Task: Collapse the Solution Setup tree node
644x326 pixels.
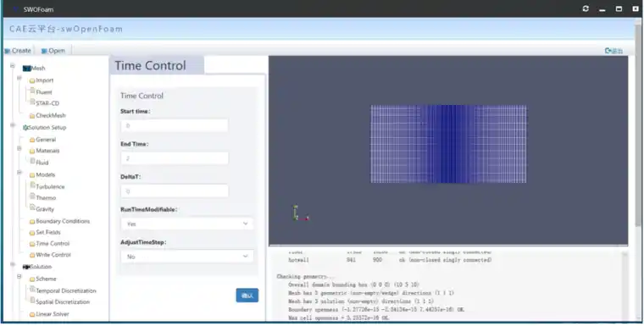Action: [13, 124]
